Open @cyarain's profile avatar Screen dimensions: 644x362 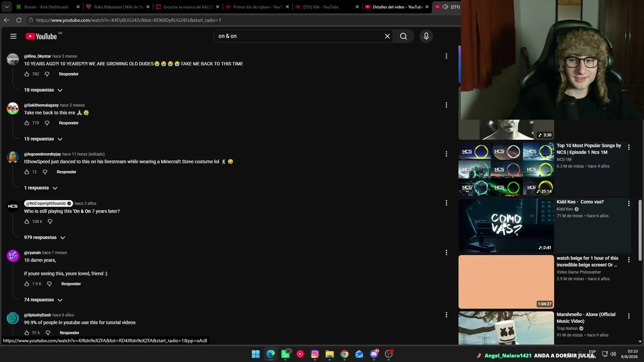[13, 256]
